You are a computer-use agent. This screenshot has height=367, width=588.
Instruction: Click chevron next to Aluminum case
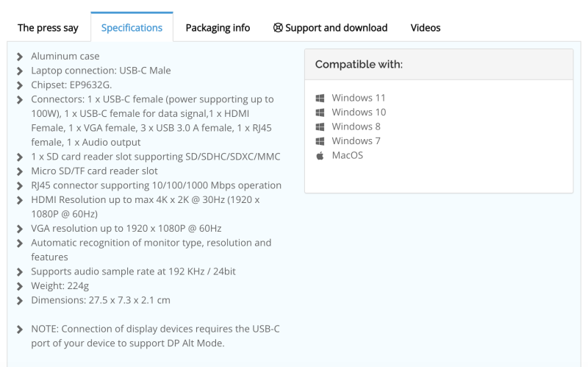coord(20,57)
